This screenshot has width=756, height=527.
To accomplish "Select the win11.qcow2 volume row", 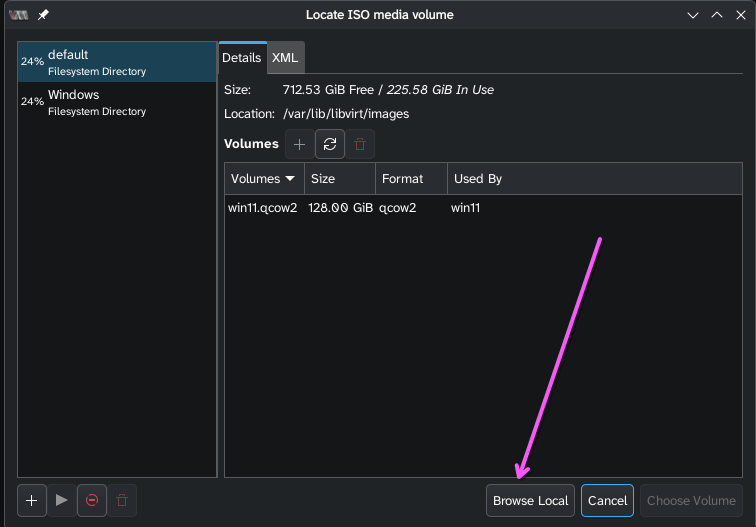I will point(263,208).
